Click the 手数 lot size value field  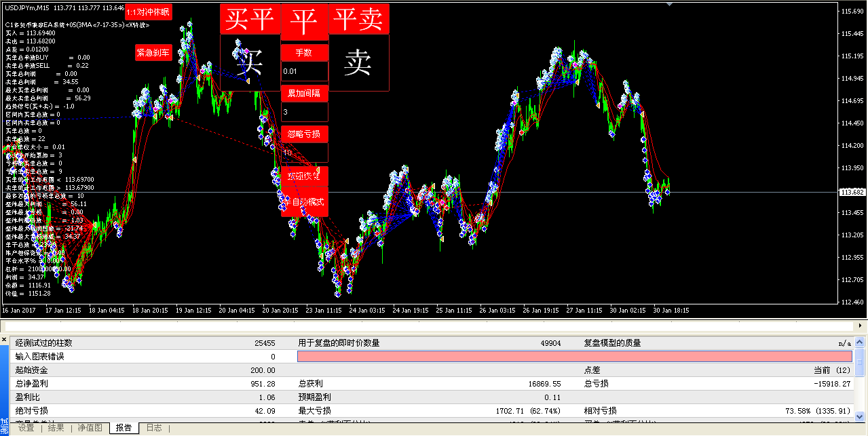pyautogui.click(x=304, y=71)
